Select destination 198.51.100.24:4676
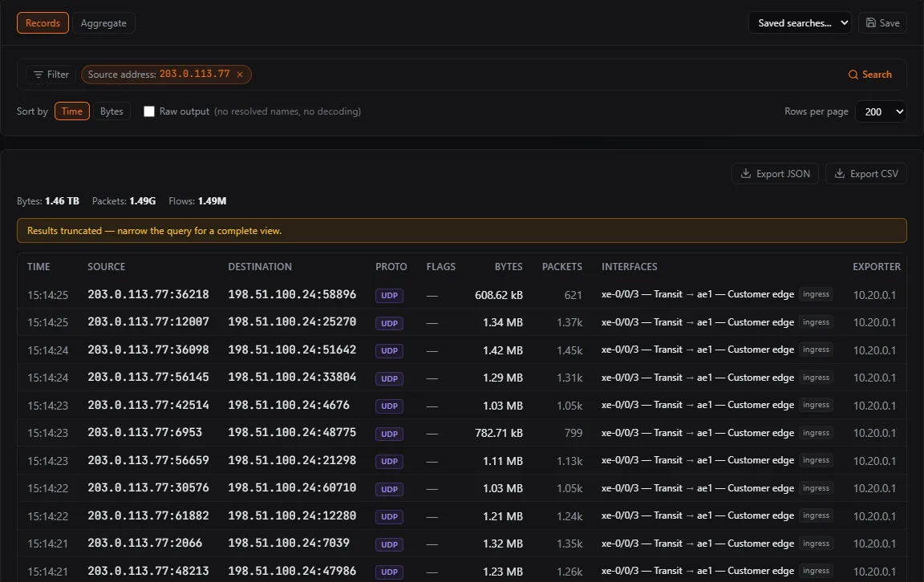Image resolution: width=924 pixels, height=582 pixels. [289, 406]
